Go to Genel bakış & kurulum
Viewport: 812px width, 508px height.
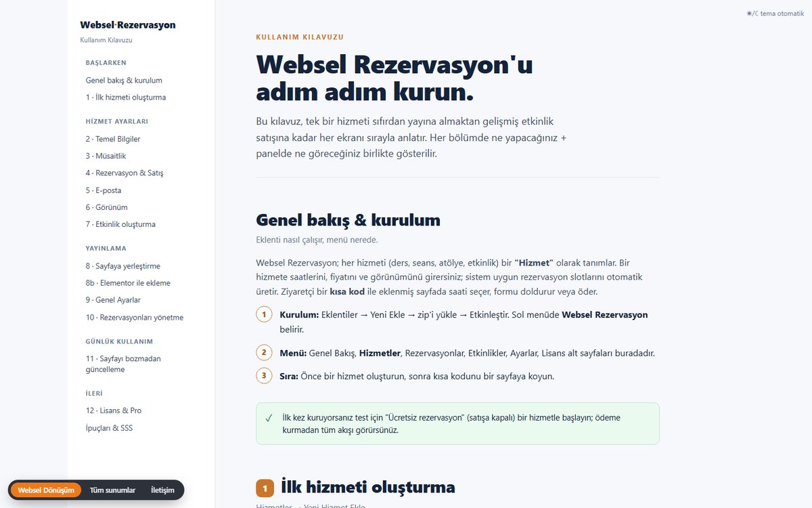[124, 80]
